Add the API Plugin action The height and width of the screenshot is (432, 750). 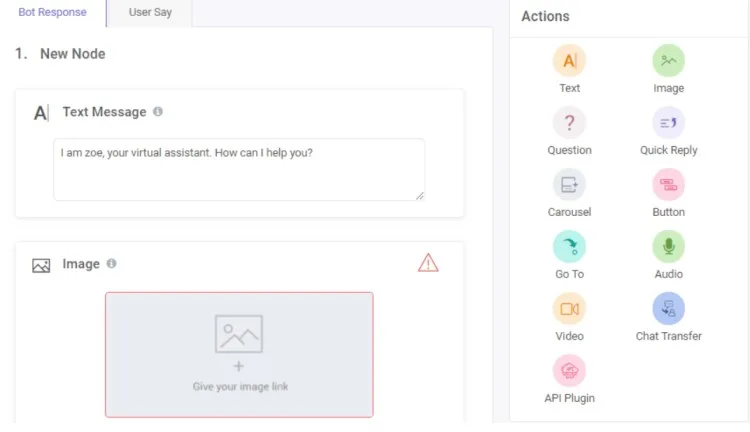coord(569,371)
